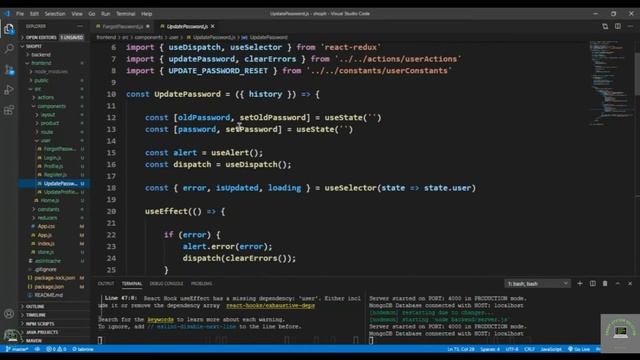This screenshot has width=640, height=360.
Task: Select the TERMINAL panel tab
Action: click(x=132, y=284)
